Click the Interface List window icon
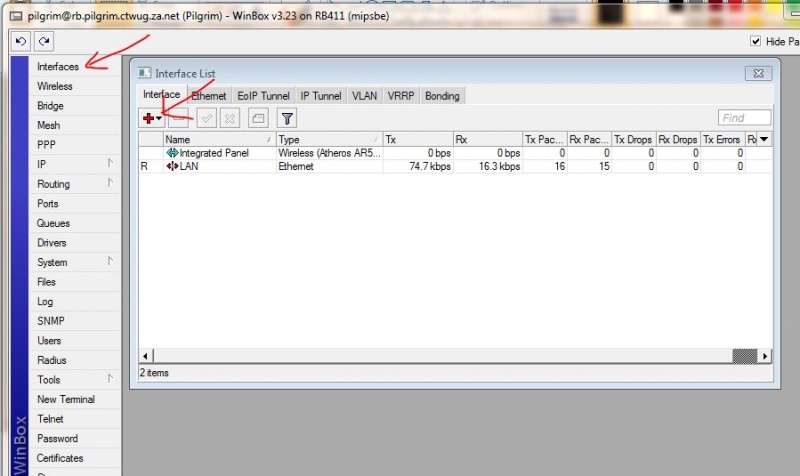 144,73
